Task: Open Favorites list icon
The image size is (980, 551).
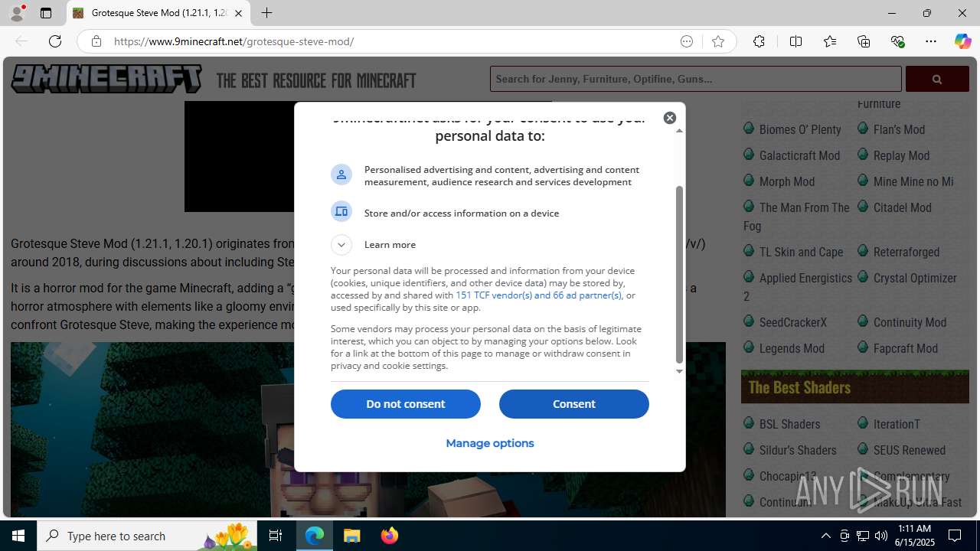Action: tap(830, 41)
